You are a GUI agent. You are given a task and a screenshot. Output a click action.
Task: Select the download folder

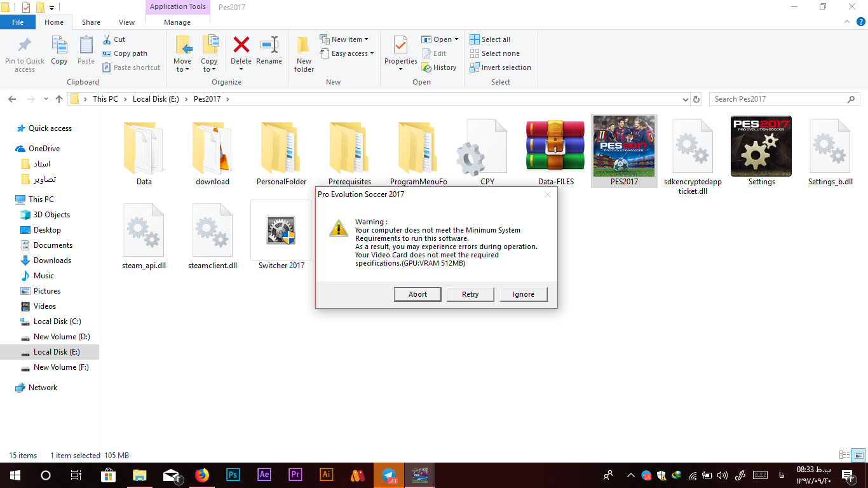(x=212, y=152)
